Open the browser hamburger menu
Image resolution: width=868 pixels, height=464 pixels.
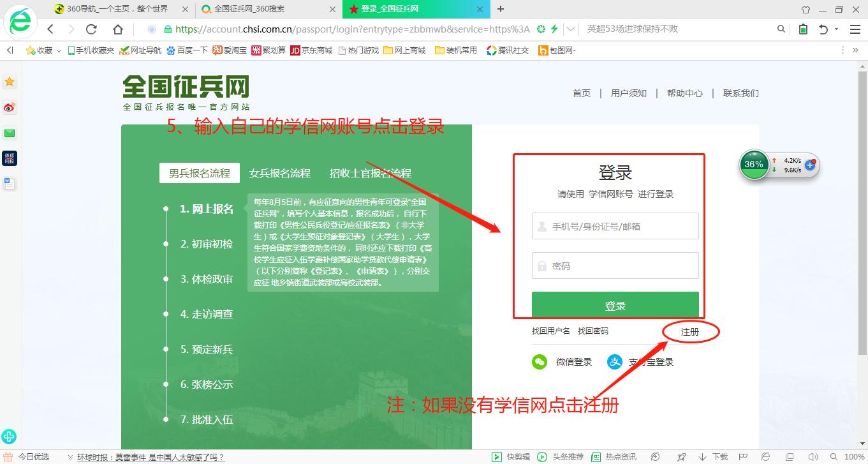(x=855, y=29)
